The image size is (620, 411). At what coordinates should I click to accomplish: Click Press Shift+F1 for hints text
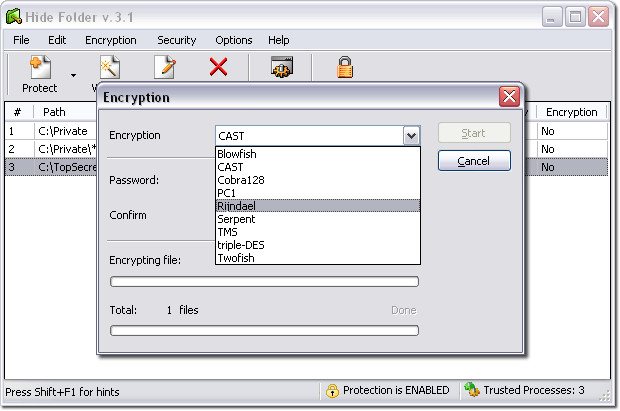click(62, 392)
